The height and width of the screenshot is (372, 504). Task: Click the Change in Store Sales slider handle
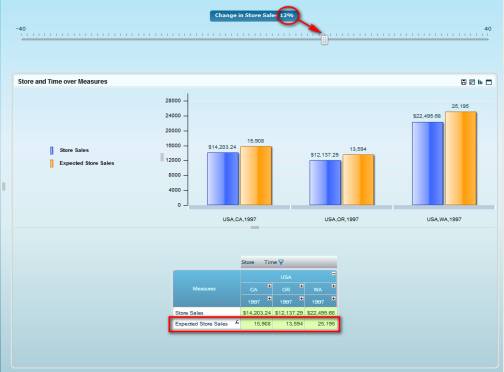pyautogui.click(x=324, y=40)
